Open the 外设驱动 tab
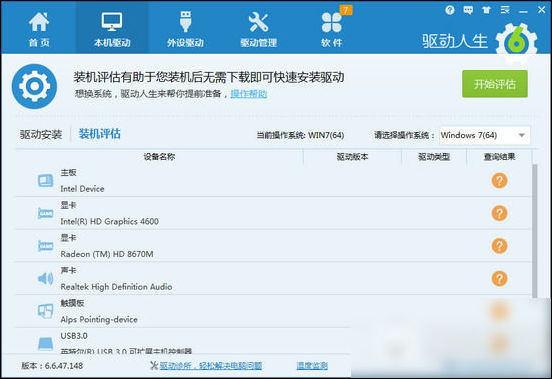The image size is (552, 379). coord(185,29)
